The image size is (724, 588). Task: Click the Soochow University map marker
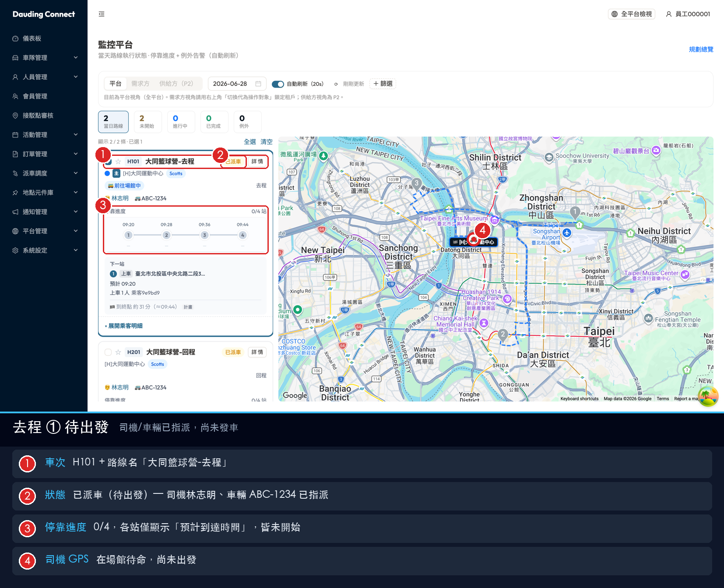point(549,157)
